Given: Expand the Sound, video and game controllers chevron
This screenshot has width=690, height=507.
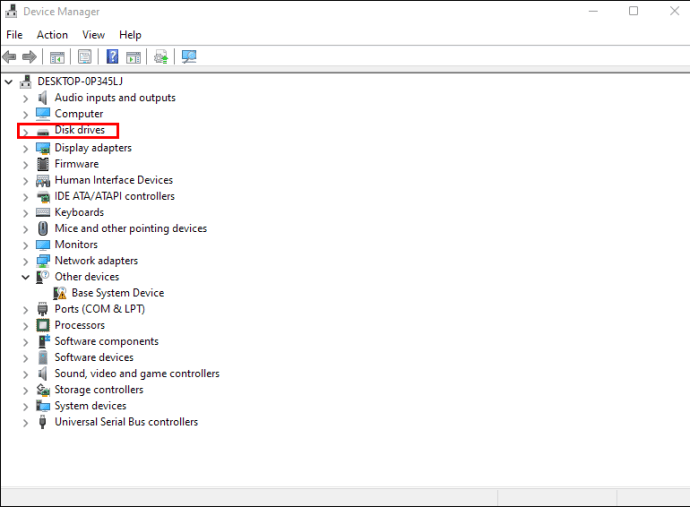Looking at the screenshot, I should point(26,375).
